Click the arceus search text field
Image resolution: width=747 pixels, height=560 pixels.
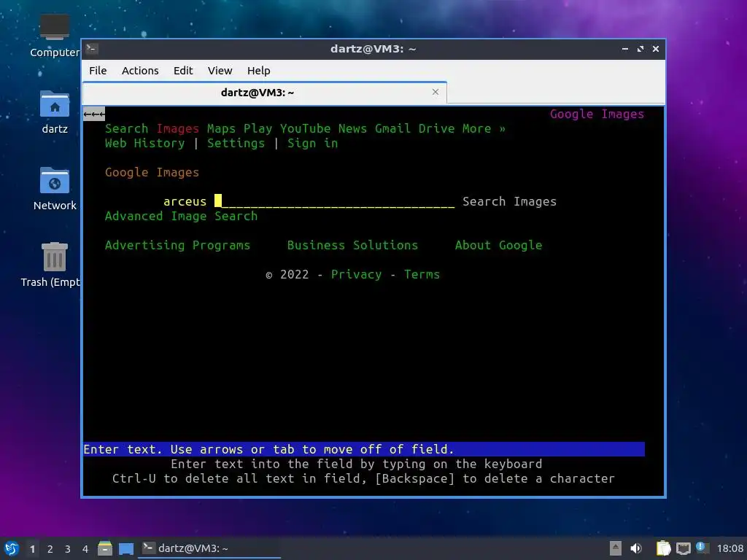[309, 201]
